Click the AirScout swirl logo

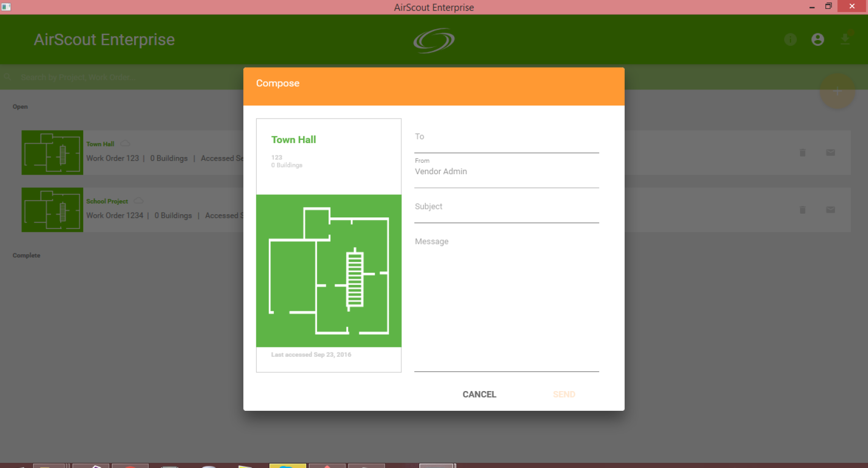tap(434, 40)
